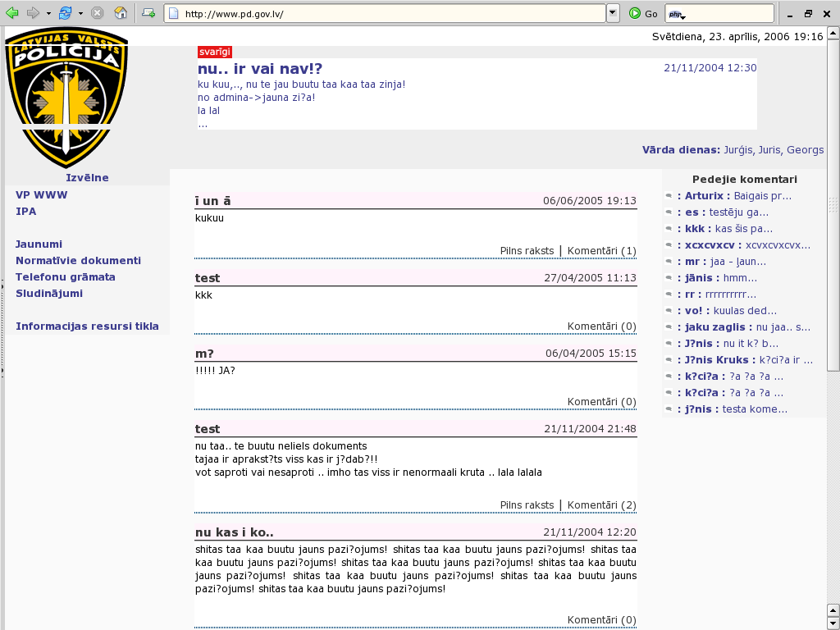The image size is (840, 630).
Task: Open the search engine selector dropdown
Action: pyautogui.click(x=676, y=14)
